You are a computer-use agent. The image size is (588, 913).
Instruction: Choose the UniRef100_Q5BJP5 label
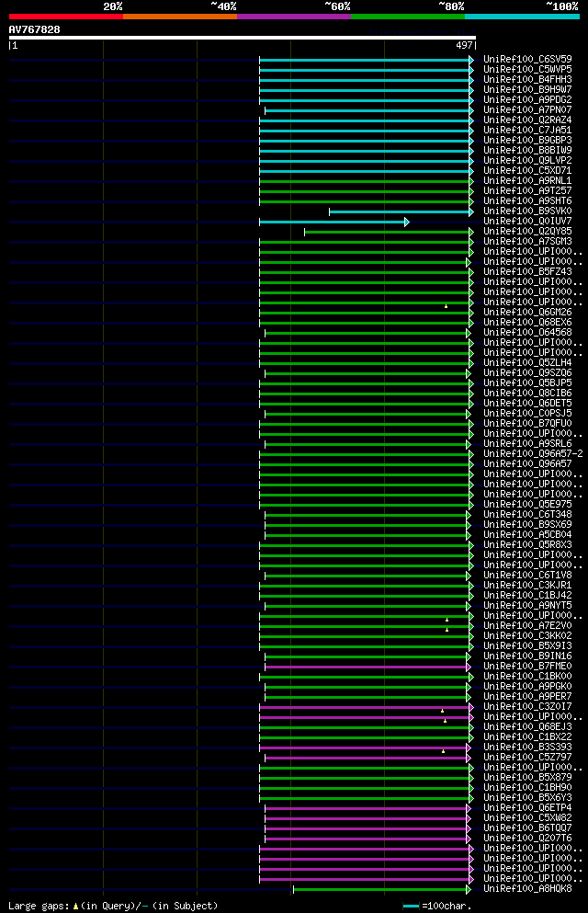(527, 383)
